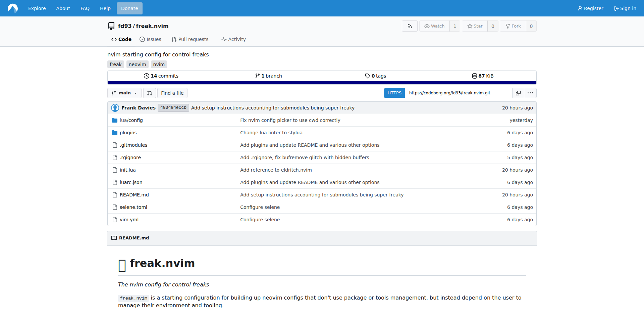
Task: Click the 87 KiB repository size
Action: pos(483,76)
